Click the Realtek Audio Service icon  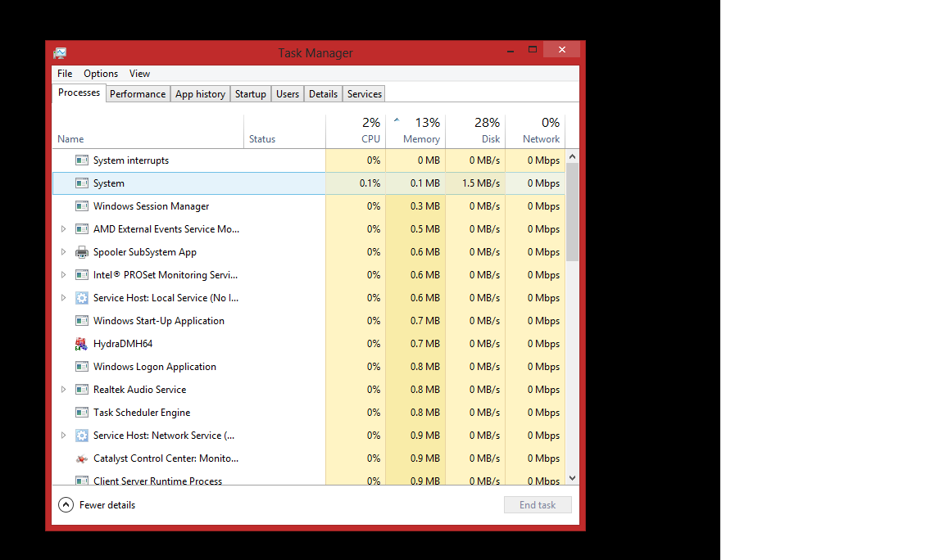[82, 389]
